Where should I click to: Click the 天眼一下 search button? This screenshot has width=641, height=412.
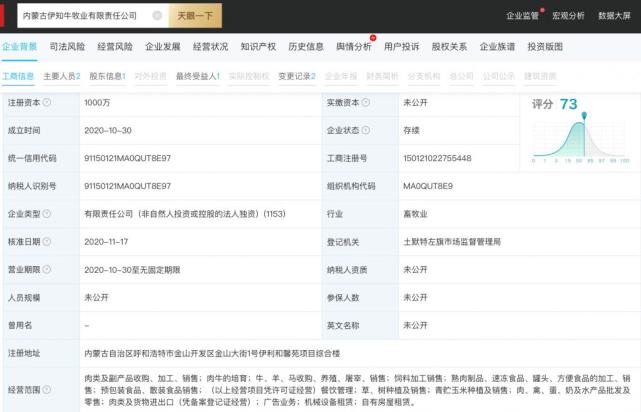(x=195, y=16)
